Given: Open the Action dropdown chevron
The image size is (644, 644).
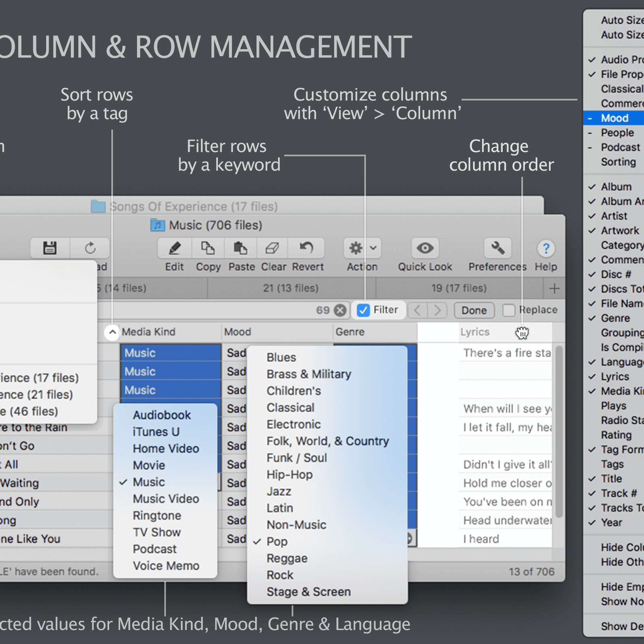Looking at the screenshot, I should (373, 248).
